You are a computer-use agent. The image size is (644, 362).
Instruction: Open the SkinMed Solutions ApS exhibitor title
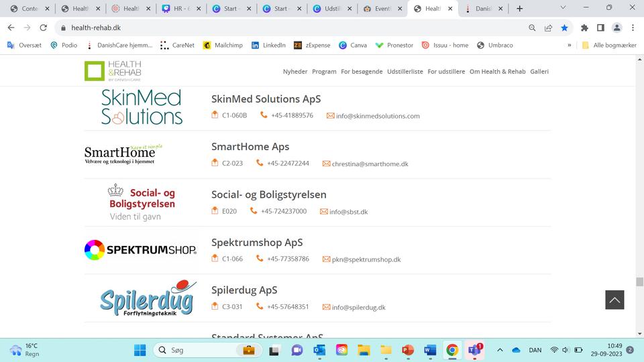[x=266, y=99]
